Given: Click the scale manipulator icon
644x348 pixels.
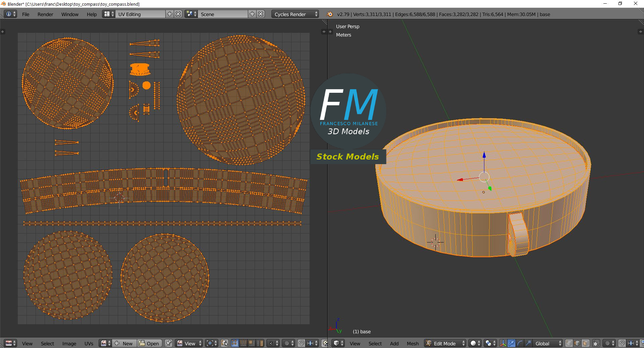Looking at the screenshot, I should (x=528, y=343).
